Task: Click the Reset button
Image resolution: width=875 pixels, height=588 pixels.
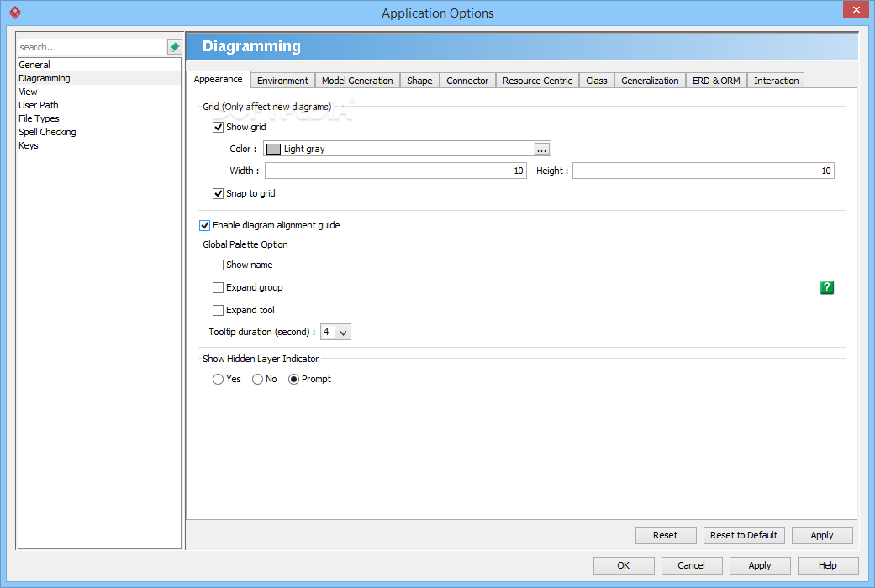Action: pos(666,536)
